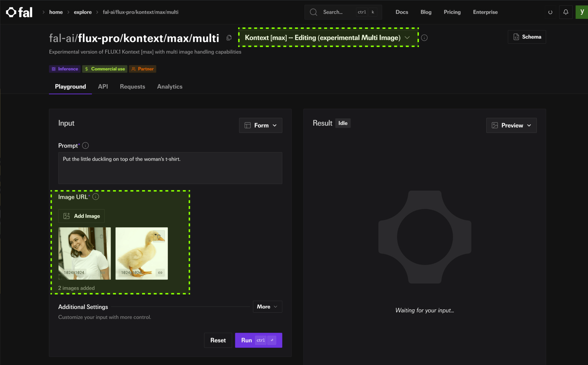The width and height of the screenshot is (588, 365).
Task: Copy the model ID next to title
Action: coord(229,38)
